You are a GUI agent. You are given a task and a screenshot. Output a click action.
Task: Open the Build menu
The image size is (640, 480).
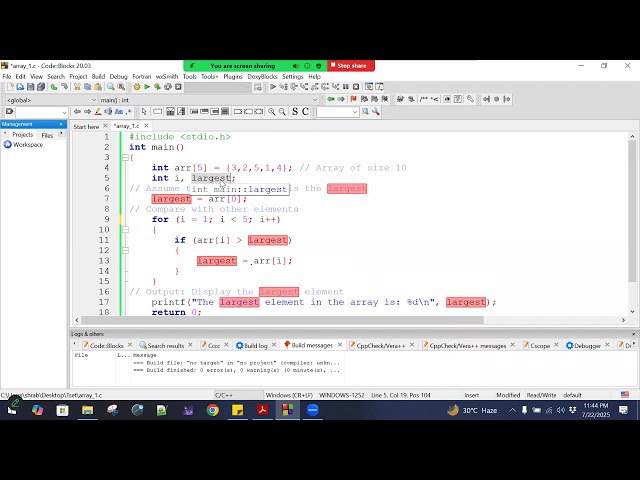(x=98, y=76)
